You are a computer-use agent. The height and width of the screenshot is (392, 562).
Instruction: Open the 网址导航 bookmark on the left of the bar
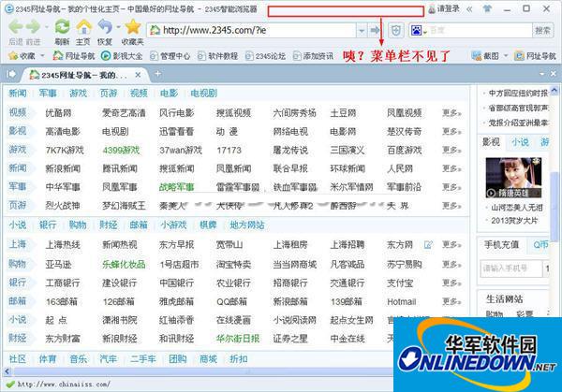tap(74, 55)
